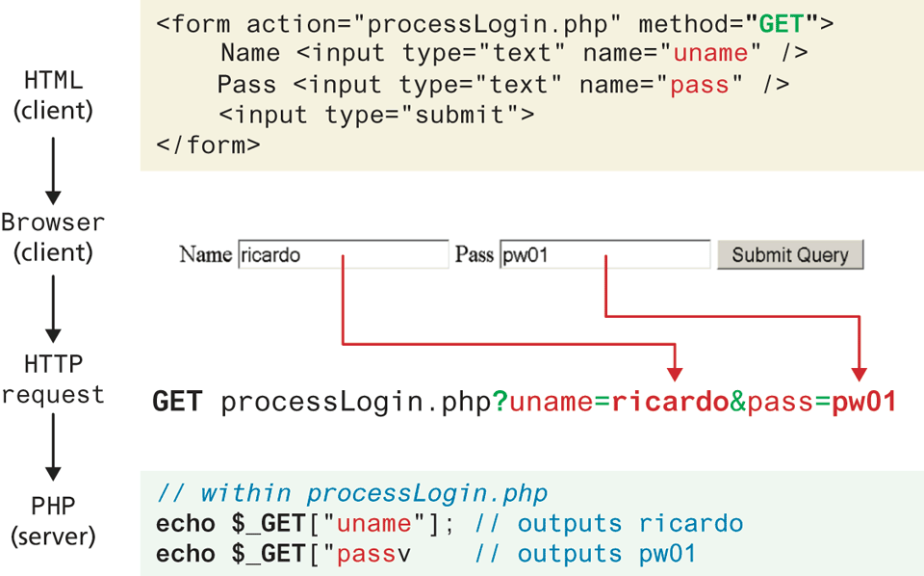Click the black arrow below HTML (client)
The width and height of the screenshot is (924, 576).
point(53,169)
